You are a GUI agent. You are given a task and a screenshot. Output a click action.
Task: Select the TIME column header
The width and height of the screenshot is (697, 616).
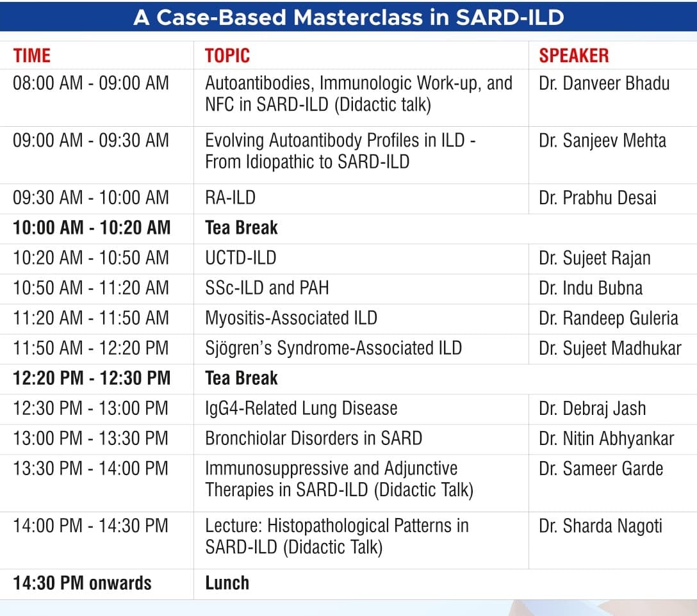coord(32,56)
